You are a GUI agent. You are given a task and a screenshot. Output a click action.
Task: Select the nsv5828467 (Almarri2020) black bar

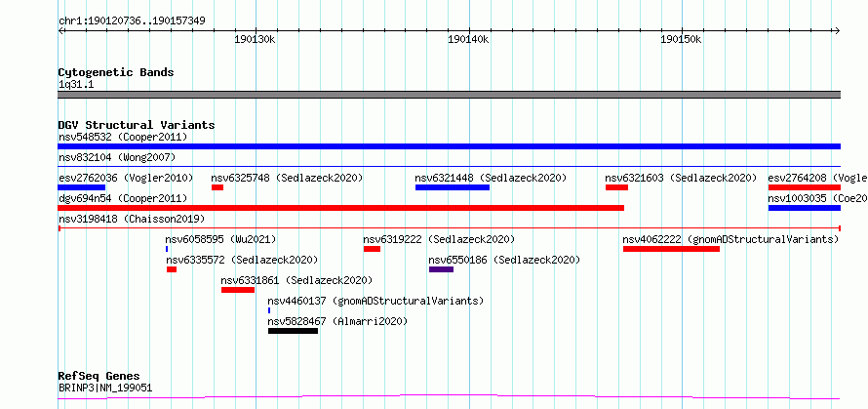(x=293, y=331)
